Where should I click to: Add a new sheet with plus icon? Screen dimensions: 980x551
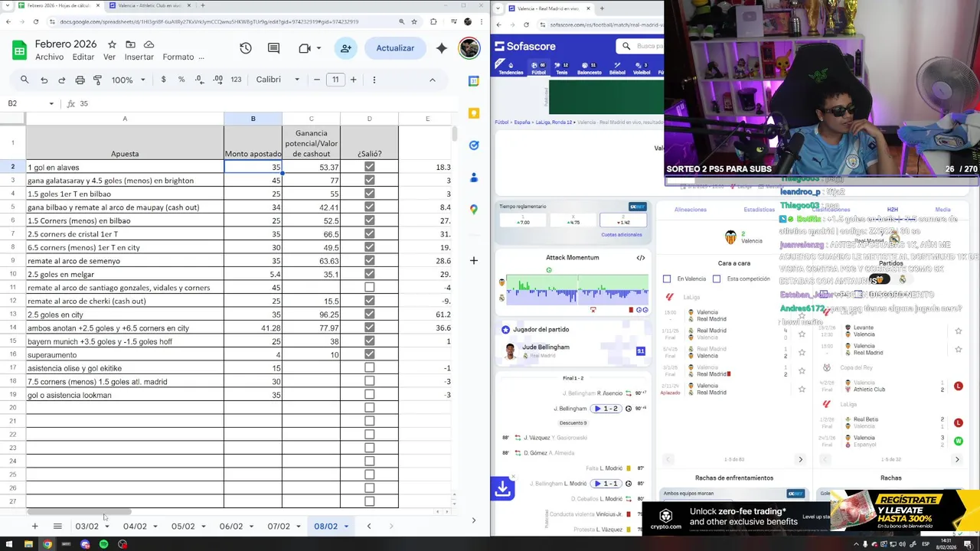[34, 527]
